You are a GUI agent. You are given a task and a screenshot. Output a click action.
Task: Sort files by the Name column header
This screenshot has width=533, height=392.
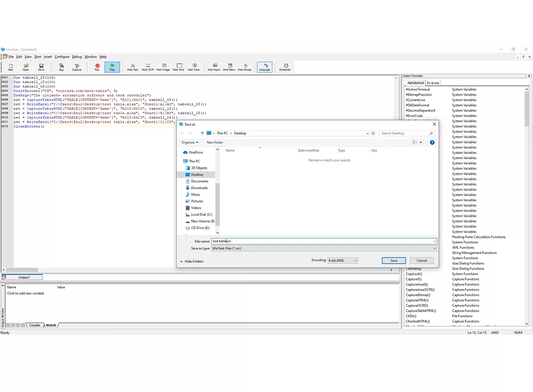(x=230, y=151)
